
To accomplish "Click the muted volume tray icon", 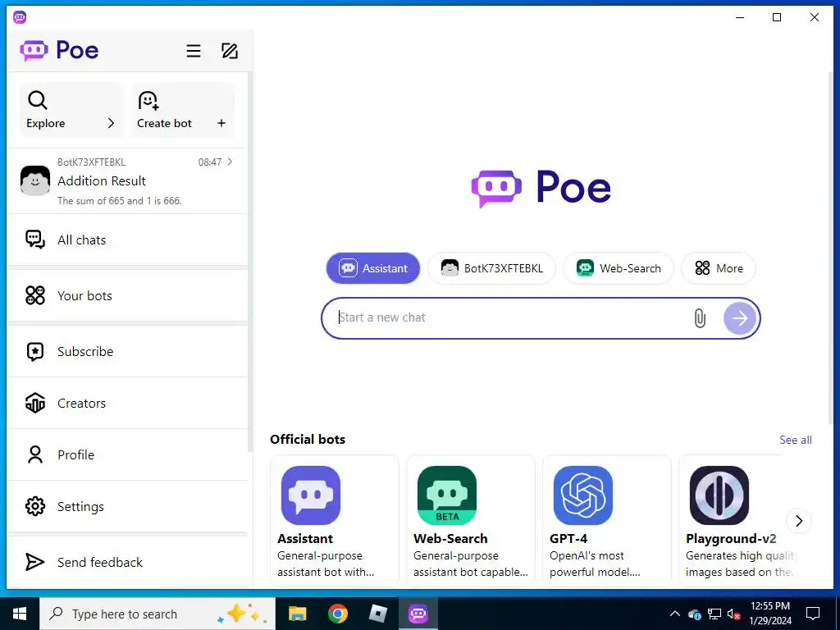I will (734, 614).
